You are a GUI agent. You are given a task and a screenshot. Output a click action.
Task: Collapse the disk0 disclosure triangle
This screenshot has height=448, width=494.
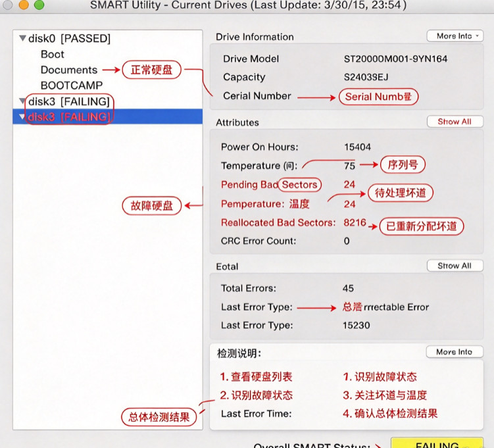(x=22, y=38)
